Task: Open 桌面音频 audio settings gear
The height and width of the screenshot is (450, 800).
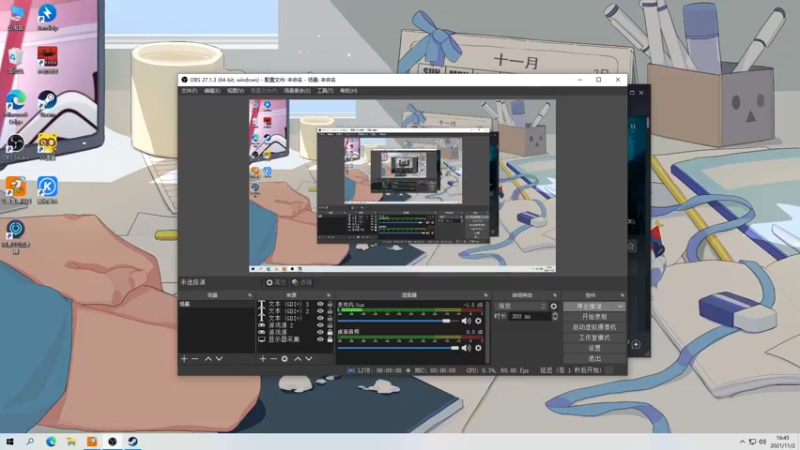Action: (x=478, y=348)
